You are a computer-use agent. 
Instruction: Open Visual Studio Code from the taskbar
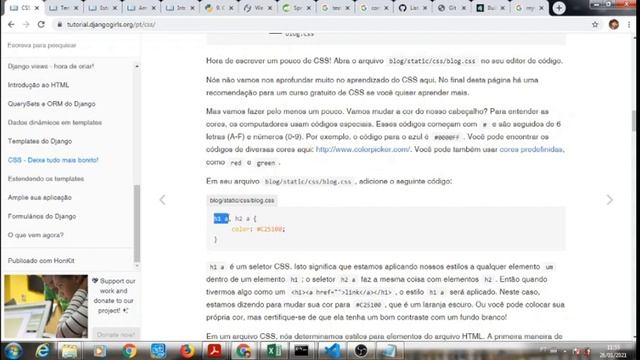(x=332, y=351)
